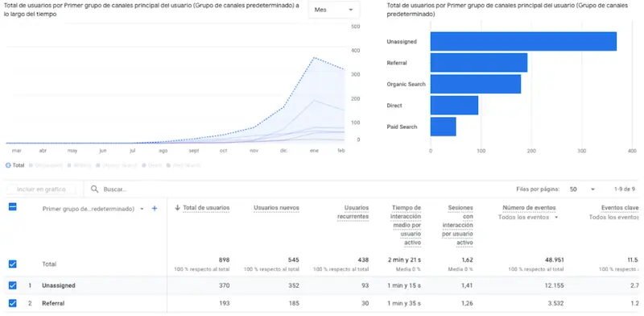Screen dimensions: 644x316
Task: Click the ene label on the line chart axis
Action: tap(314, 151)
